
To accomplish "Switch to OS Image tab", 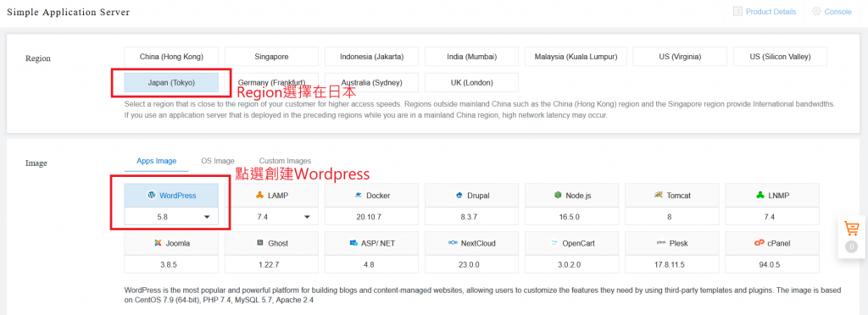I will pyautogui.click(x=218, y=161).
